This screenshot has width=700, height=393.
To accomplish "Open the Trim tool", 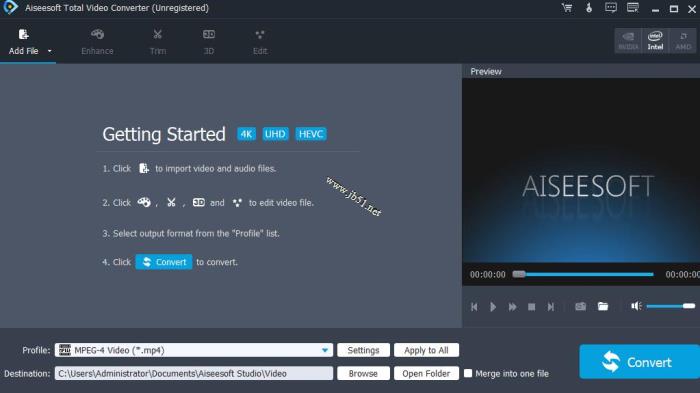I will [x=158, y=42].
